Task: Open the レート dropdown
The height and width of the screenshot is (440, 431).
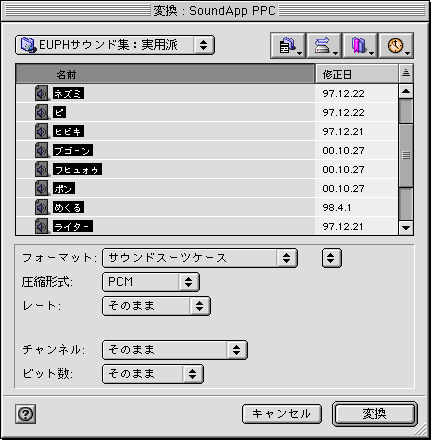Action: point(156,306)
